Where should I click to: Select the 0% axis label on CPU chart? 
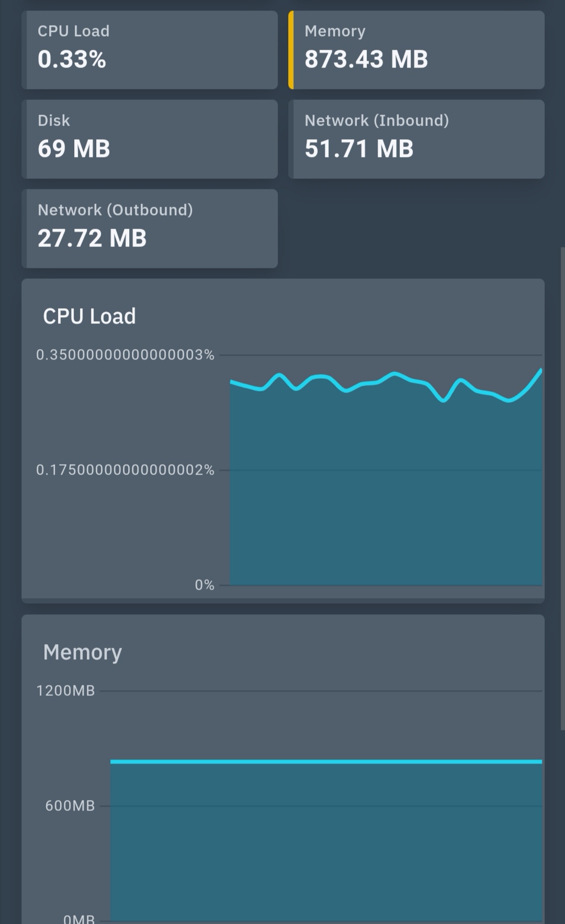pos(205,585)
